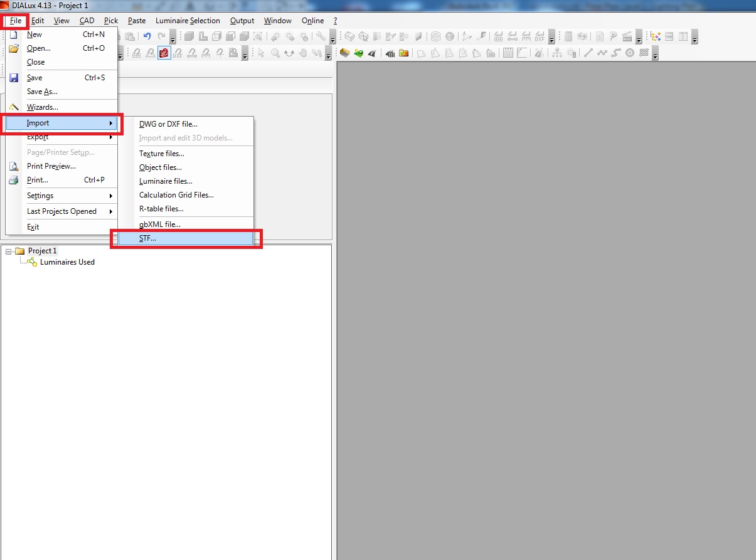Click the tile windows horizontally icon
The image size is (756, 560).
click(669, 36)
